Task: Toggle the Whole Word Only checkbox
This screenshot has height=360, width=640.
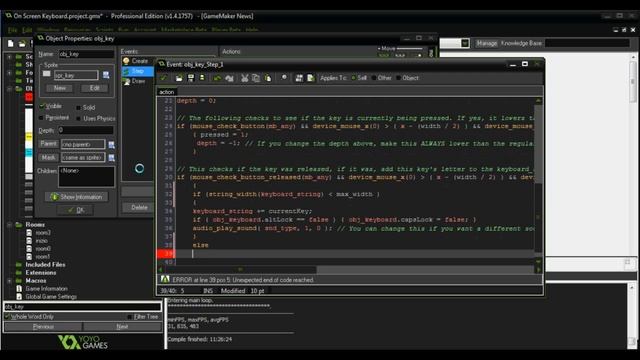Action: tap(7, 316)
